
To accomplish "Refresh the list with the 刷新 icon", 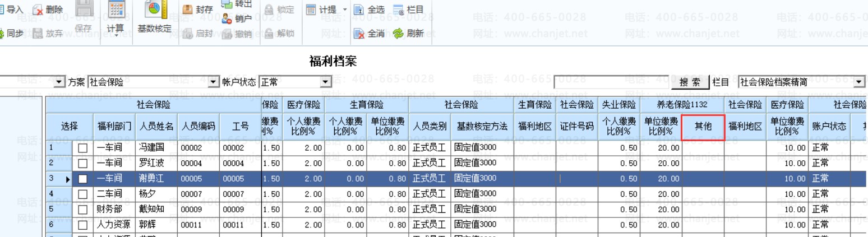I will pos(398,34).
